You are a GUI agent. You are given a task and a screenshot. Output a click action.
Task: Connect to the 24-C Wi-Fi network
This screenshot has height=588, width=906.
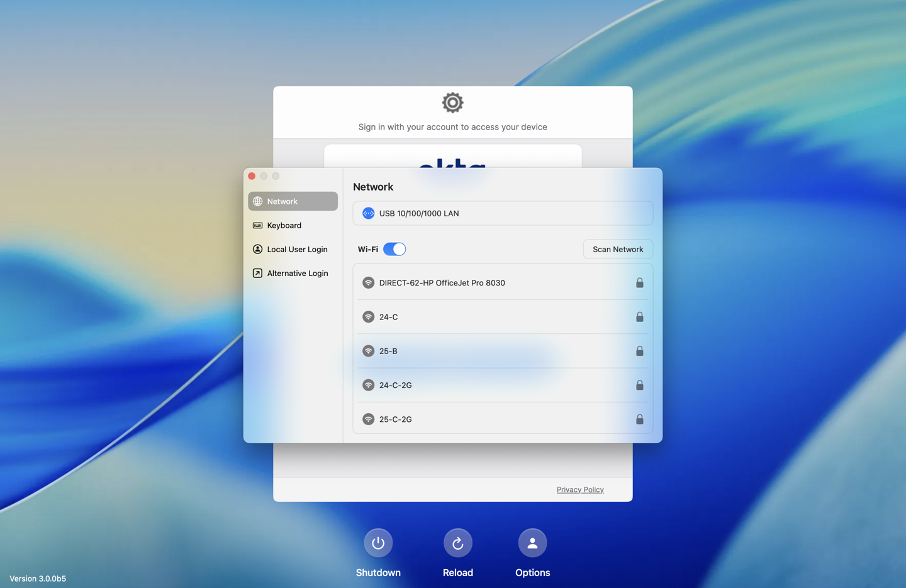503,317
